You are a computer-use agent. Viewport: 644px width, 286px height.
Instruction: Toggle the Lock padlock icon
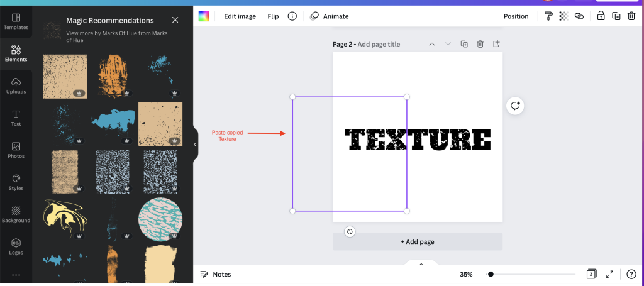pos(601,16)
